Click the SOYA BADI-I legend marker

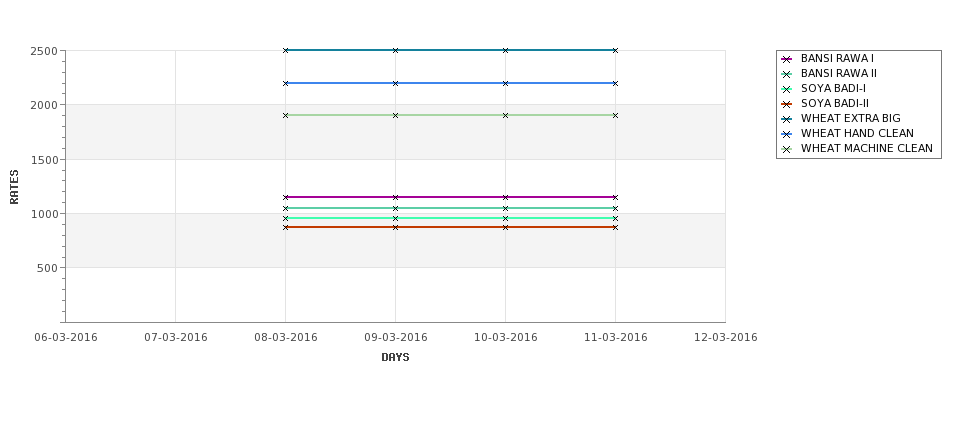click(x=787, y=89)
